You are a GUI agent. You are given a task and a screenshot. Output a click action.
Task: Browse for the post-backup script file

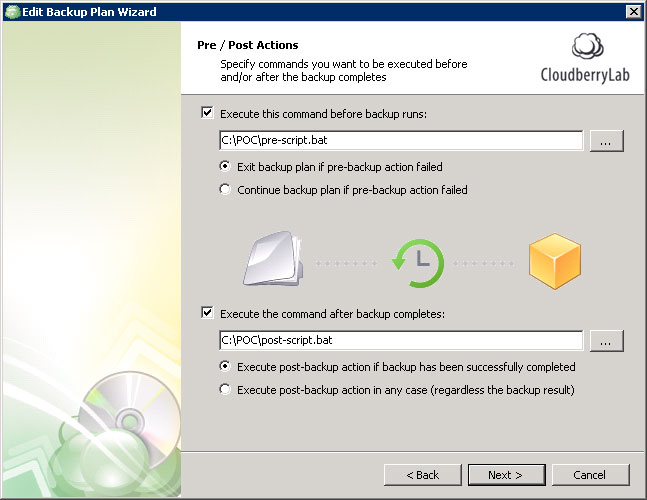[606, 341]
